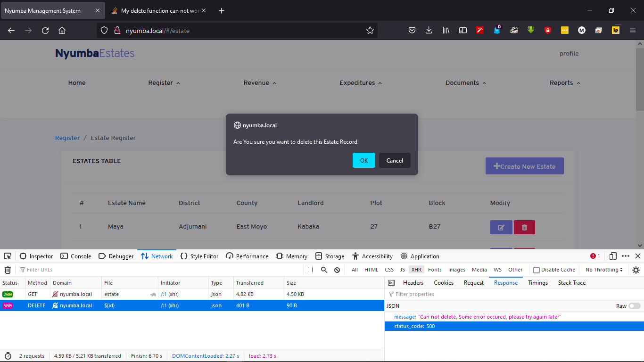Select the CSS request filter
The image size is (644, 362).
tap(389, 270)
